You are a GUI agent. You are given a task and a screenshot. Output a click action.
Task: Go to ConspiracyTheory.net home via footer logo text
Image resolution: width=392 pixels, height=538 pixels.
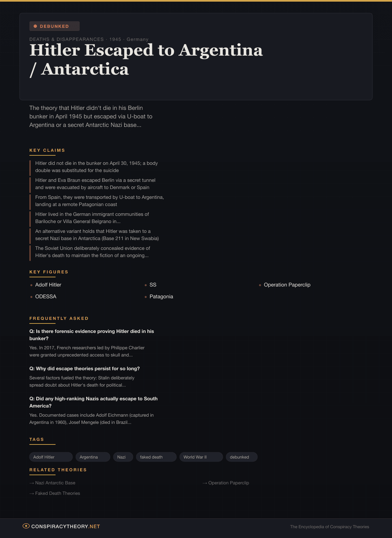[65, 527]
